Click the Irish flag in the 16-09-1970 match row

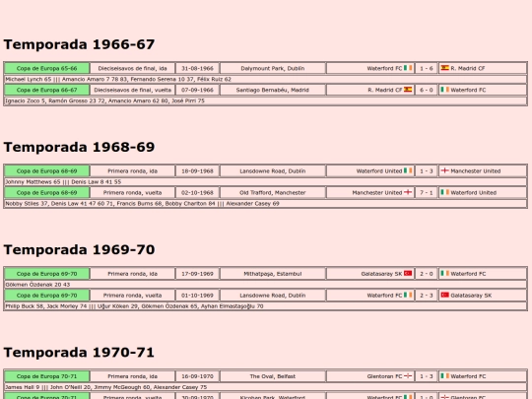click(444, 376)
